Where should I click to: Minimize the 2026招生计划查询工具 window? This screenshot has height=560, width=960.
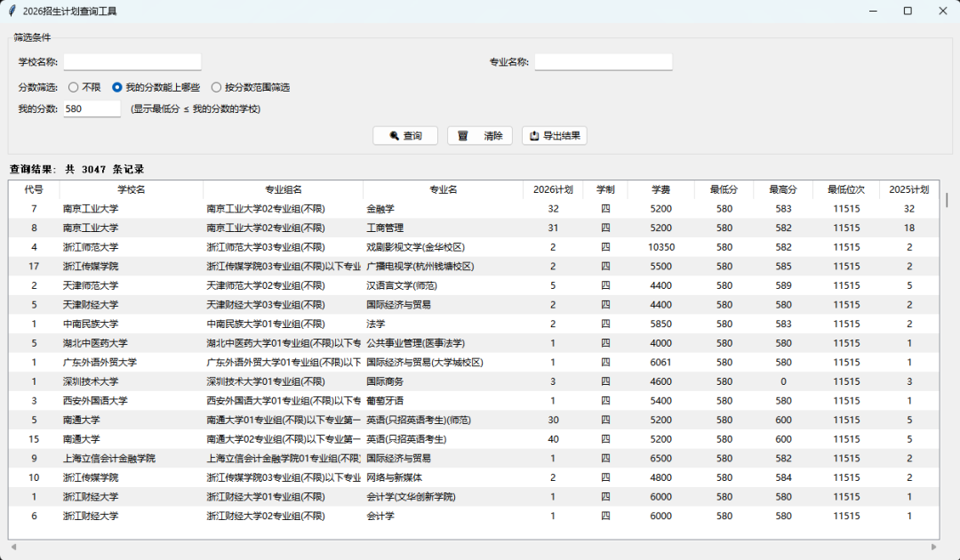click(x=873, y=11)
